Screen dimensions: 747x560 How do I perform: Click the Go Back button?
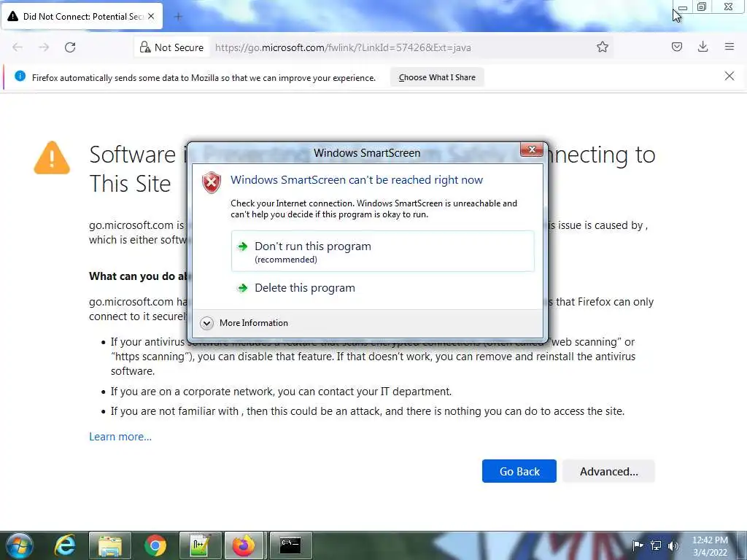tap(519, 471)
